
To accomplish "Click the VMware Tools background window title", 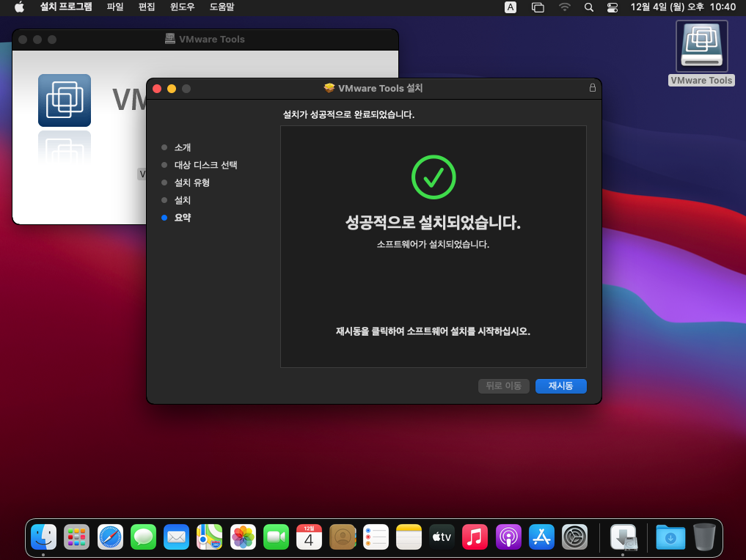I will [x=212, y=40].
